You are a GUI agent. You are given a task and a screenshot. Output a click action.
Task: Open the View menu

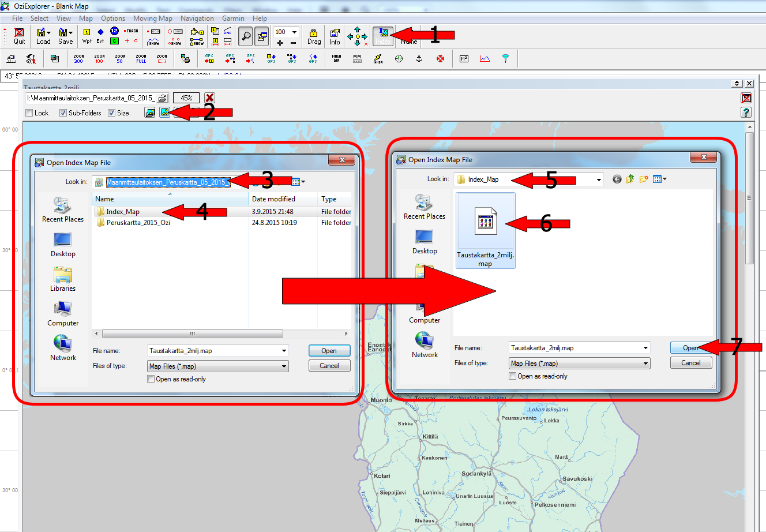(x=63, y=18)
